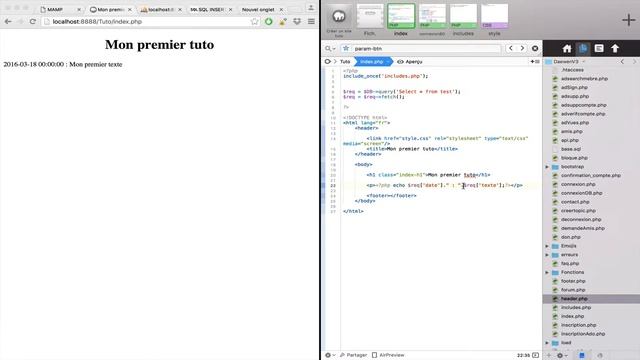Viewport: 640px width, 360px height.
Task: Switch to the MAMP browser tab
Action: click(60, 9)
